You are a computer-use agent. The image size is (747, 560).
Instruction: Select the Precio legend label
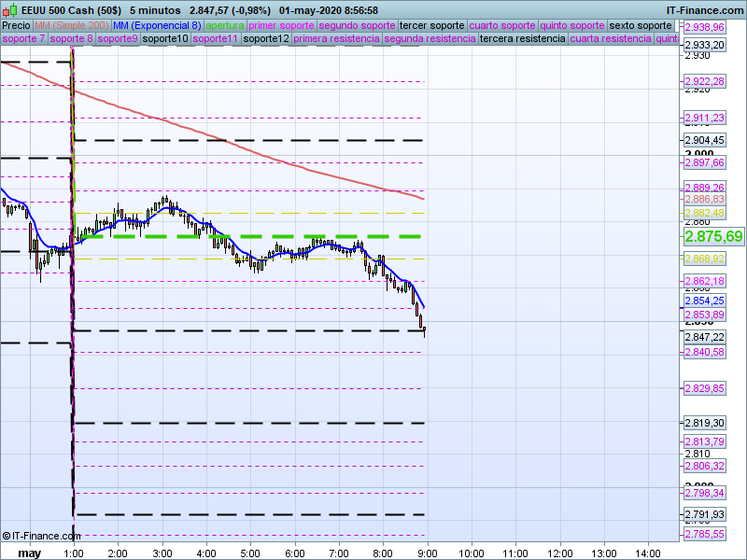(x=16, y=25)
